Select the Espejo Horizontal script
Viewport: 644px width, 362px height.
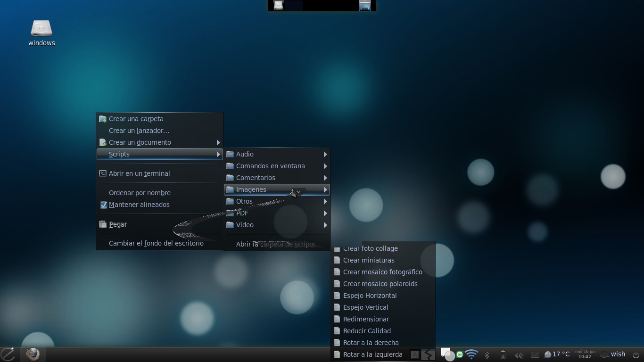[x=383, y=296]
